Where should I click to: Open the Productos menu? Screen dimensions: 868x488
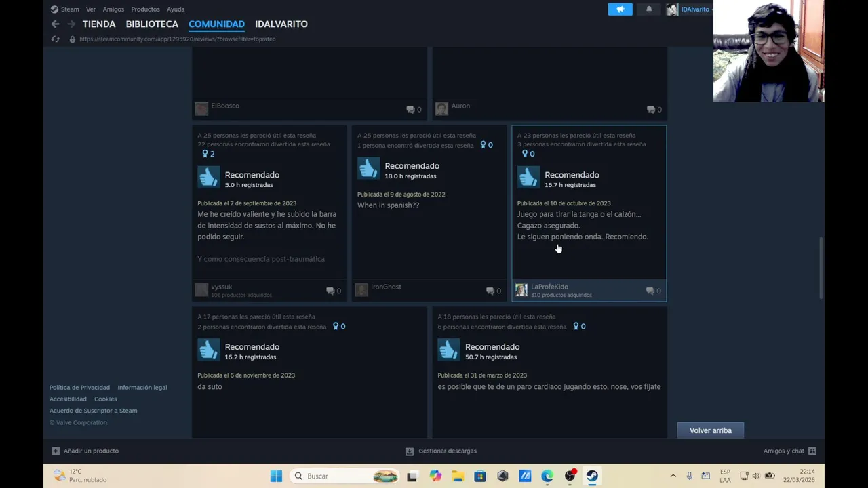[145, 9]
